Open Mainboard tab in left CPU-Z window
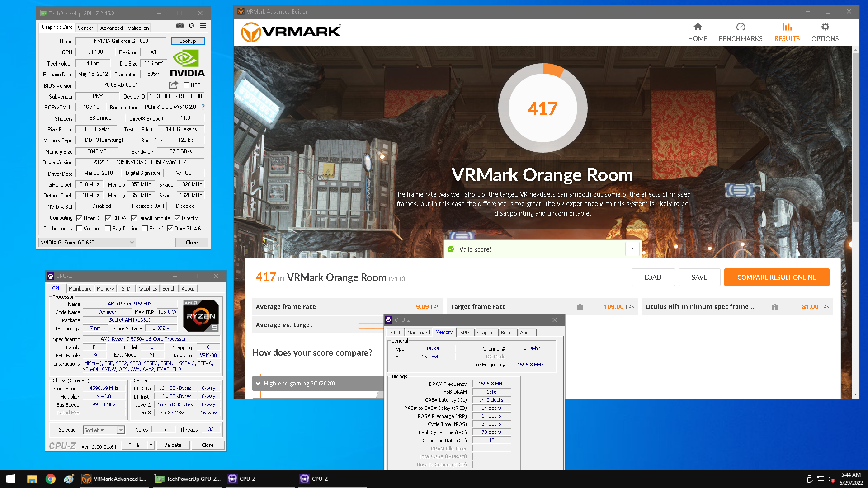 (x=80, y=289)
